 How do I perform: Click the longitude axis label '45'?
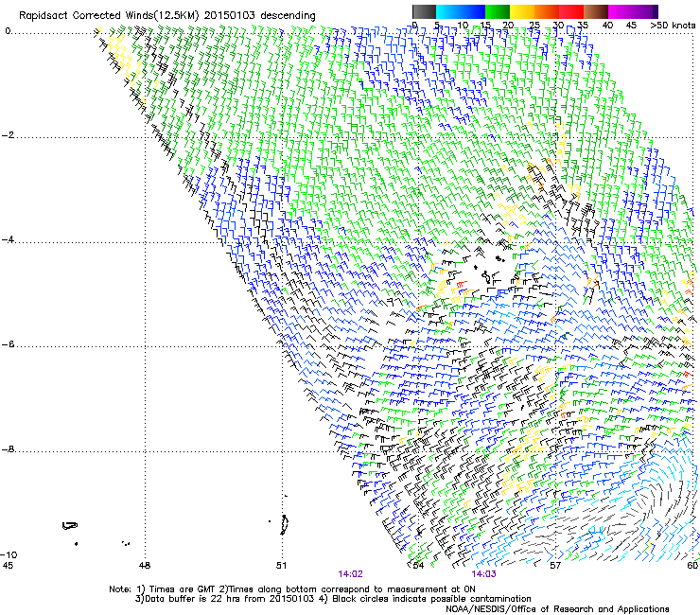(8, 566)
